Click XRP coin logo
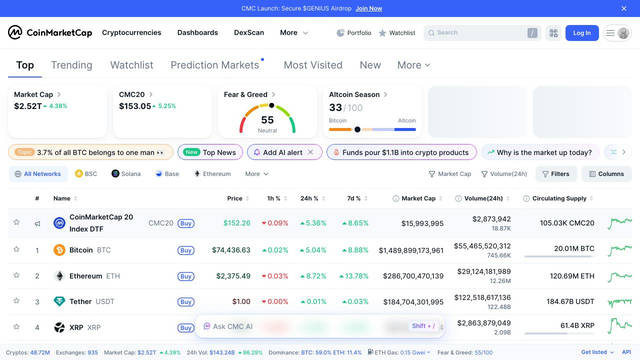Screen dimensions: 640x360 pos(59,327)
